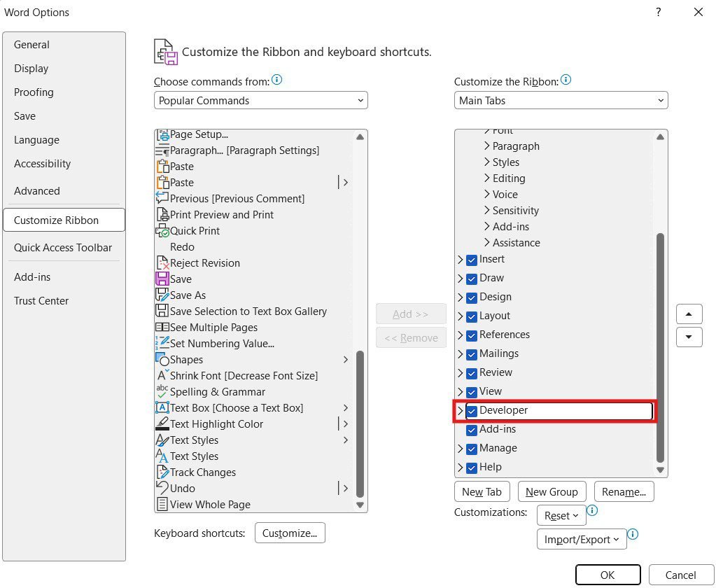
Task: Click the View Whole Page icon
Action: point(162,505)
